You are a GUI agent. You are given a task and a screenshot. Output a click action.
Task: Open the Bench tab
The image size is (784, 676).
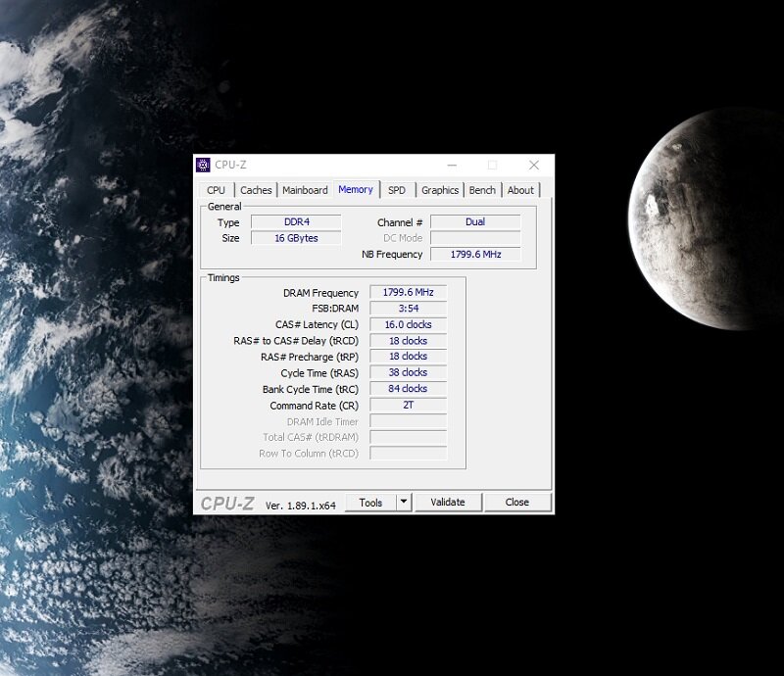[482, 190]
